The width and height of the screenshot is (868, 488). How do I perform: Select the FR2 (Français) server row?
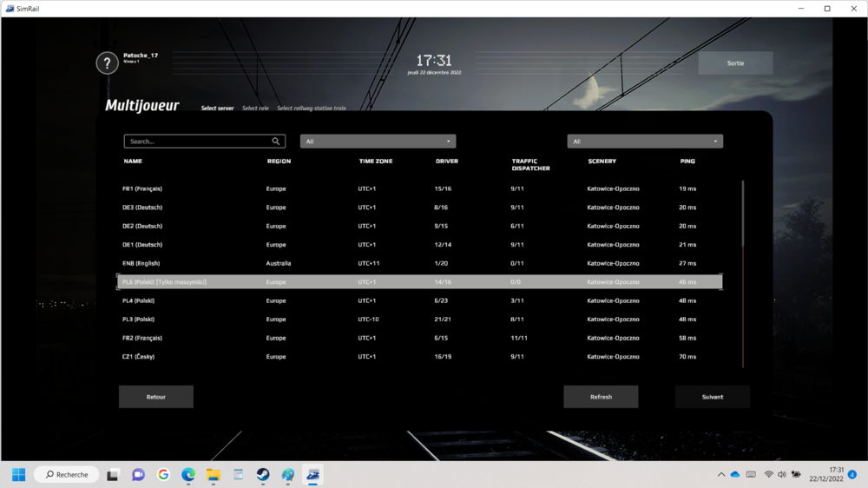[419, 338]
